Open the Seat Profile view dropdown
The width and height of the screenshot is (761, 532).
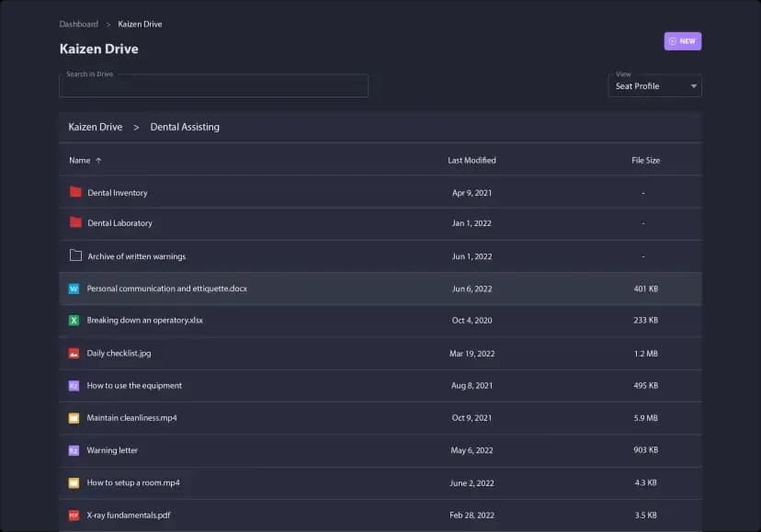pos(654,86)
